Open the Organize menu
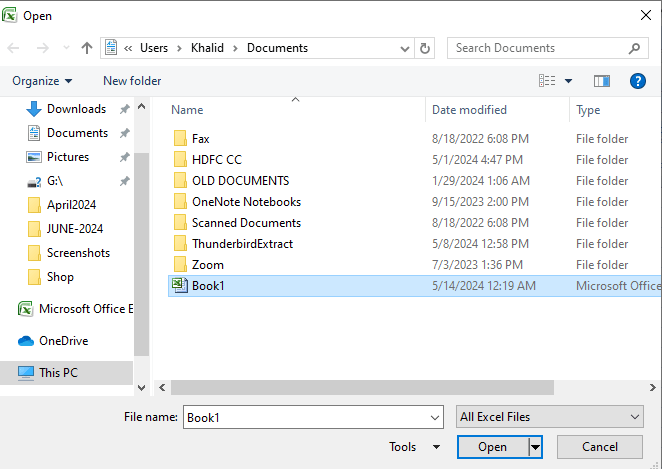Image resolution: width=662 pixels, height=469 pixels. click(x=42, y=81)
